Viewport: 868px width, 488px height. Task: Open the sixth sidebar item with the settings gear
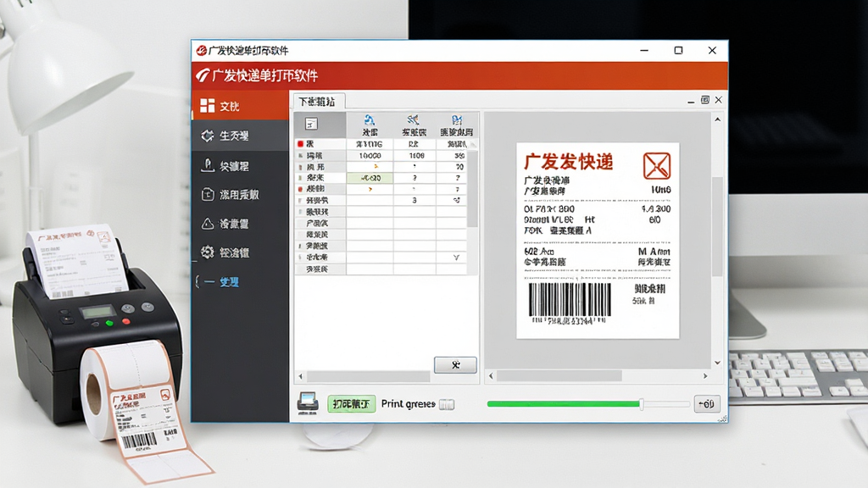click(x=240, y=252)
